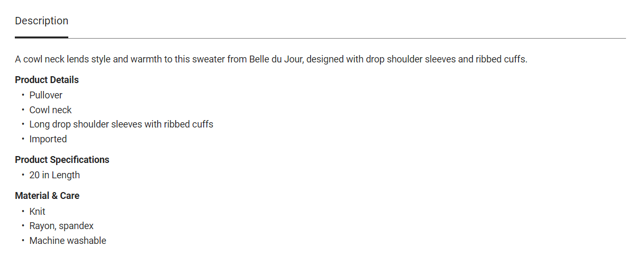The image size is (644, 255).
Task: Click the bullet before Knit
Action: (x=23, y=212)
